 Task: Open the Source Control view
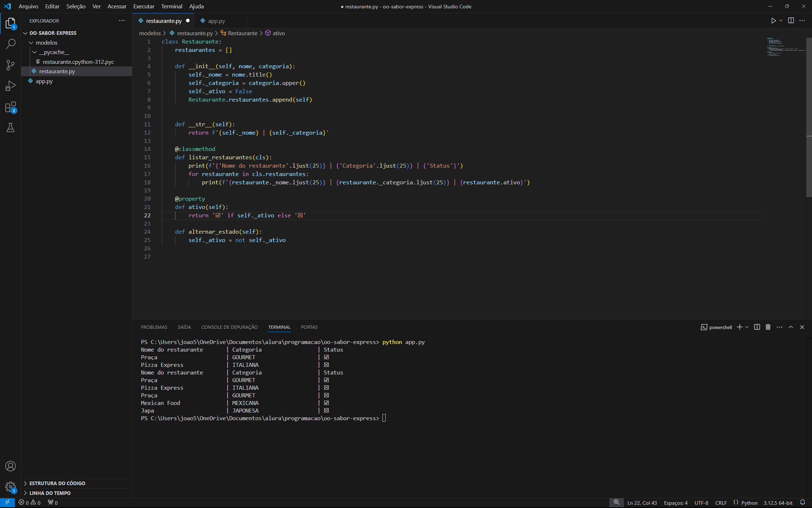(x=11, y=65)
